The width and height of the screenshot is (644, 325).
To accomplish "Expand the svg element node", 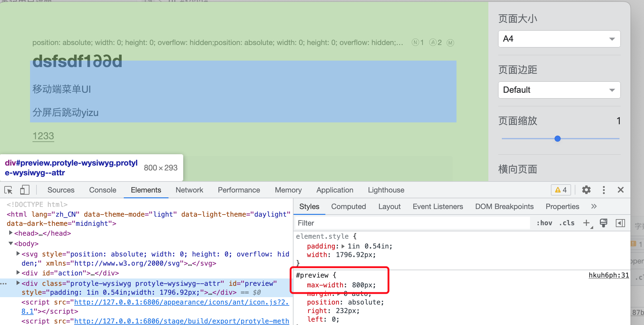I will pyautogui.click(x=18, y=253).
